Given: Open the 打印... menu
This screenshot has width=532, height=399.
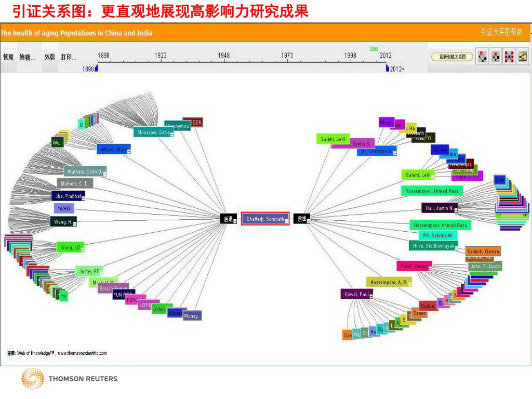Looking at the screenshot, I should 69,57.
